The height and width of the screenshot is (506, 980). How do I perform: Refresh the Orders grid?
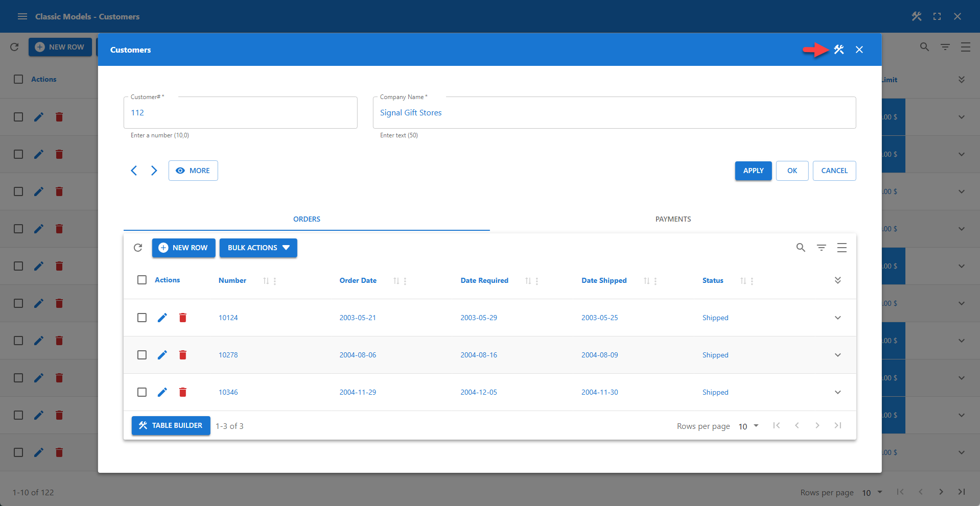tap(138, 248)
